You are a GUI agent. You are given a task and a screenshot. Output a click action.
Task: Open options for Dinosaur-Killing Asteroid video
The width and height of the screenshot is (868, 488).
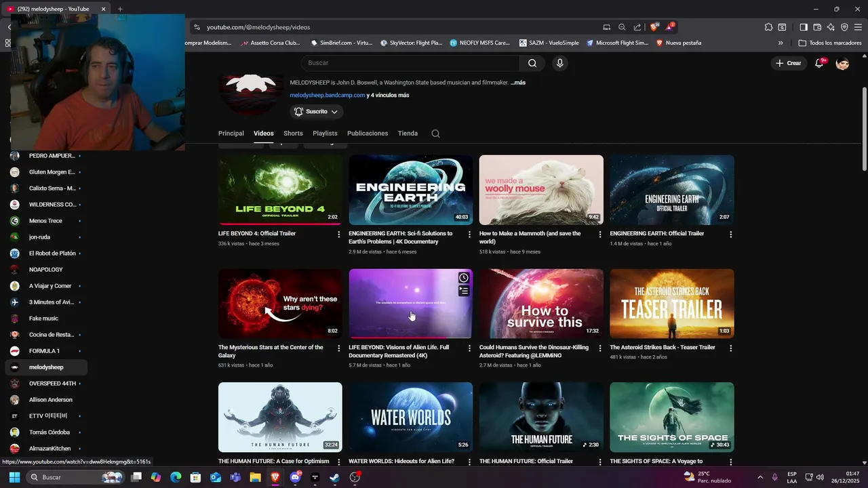point(599,348)
